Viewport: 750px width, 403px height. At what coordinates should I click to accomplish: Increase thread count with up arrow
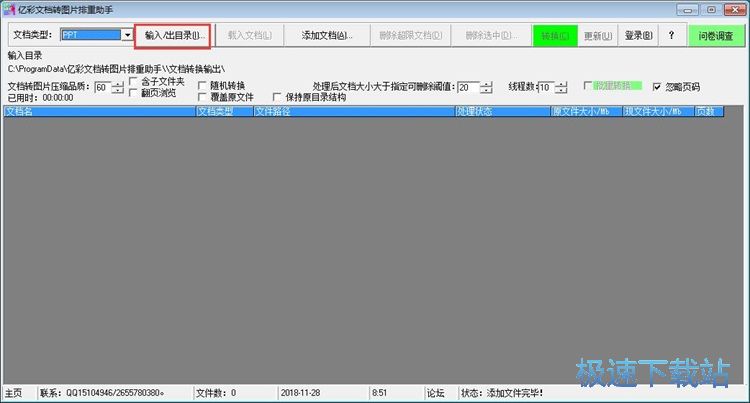click(x=561, y=85)
